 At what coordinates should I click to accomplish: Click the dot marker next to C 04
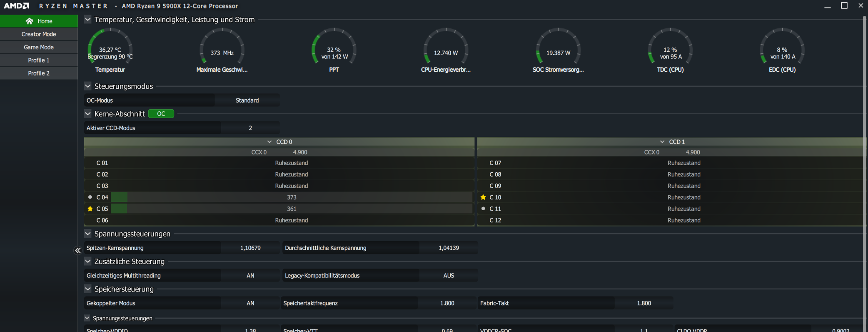[x=90, y=197]
